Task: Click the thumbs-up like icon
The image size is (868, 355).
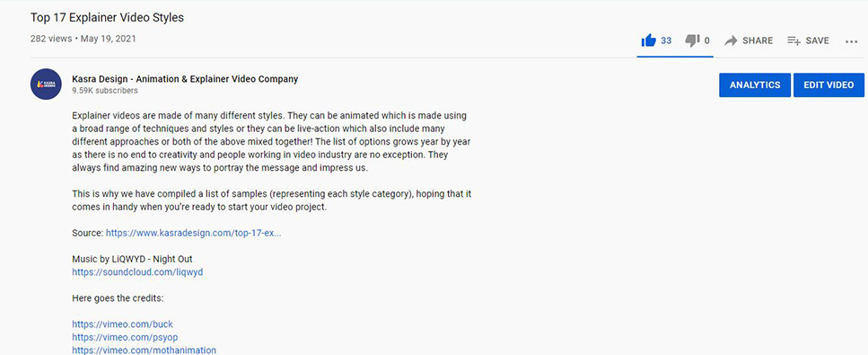Action: (x=648, y=40)
